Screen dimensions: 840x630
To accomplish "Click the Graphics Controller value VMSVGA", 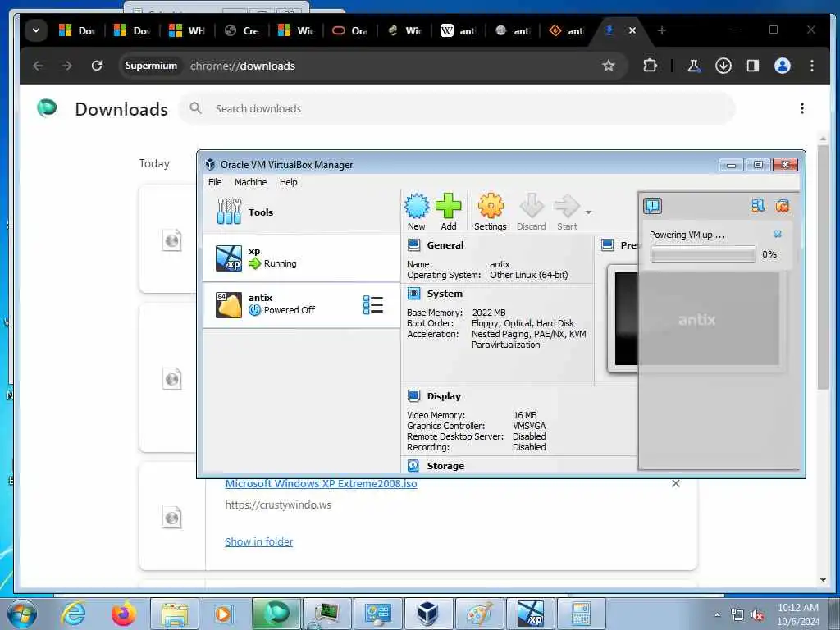I will tap(529, 426).
